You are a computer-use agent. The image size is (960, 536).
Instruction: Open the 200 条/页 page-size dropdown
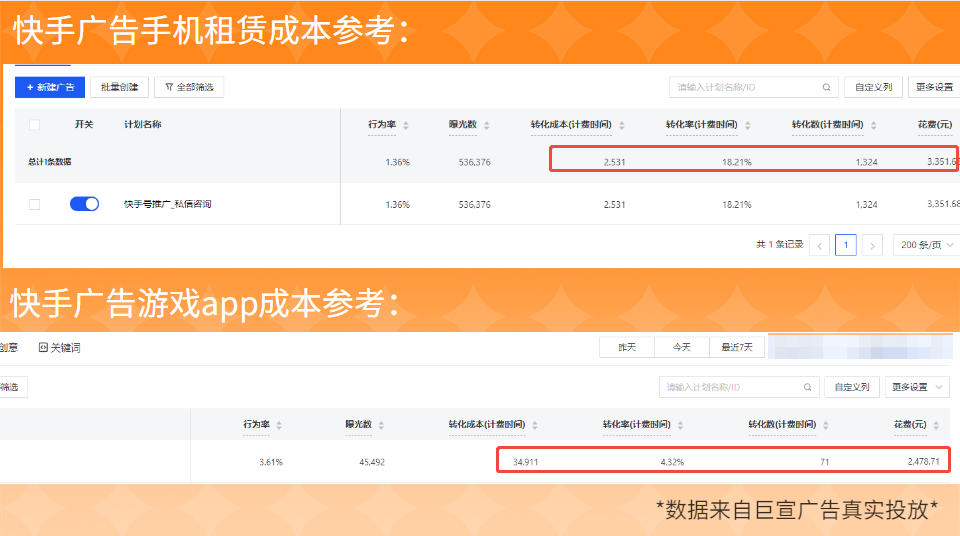pos(926,245)
